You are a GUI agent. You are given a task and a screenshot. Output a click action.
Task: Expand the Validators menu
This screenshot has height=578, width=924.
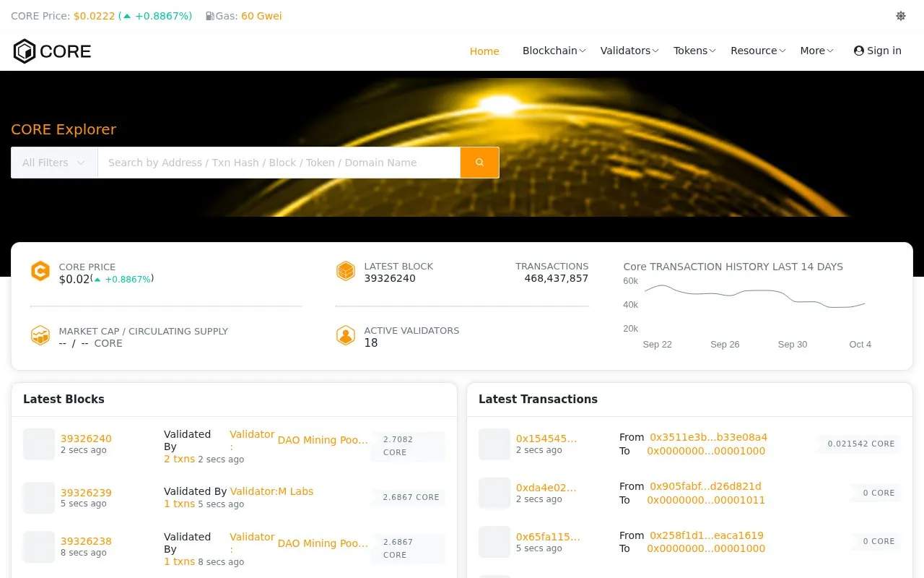click(x=629, y=51)
